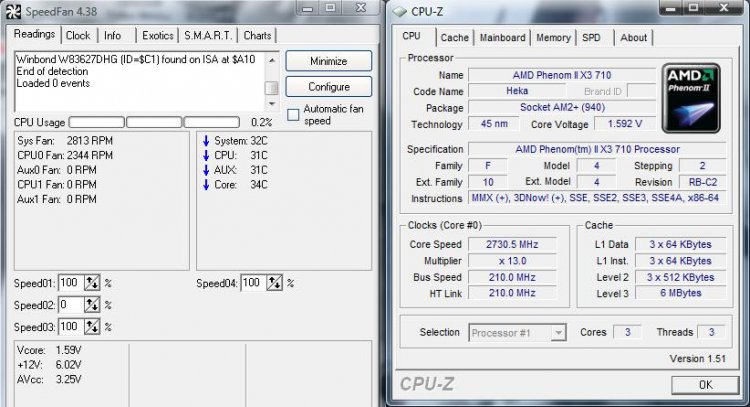Image resolution: width=750 pixels, height=407 pixels.
Task: Enable Automatic fan speed checkbox
Action: [293, 115]
